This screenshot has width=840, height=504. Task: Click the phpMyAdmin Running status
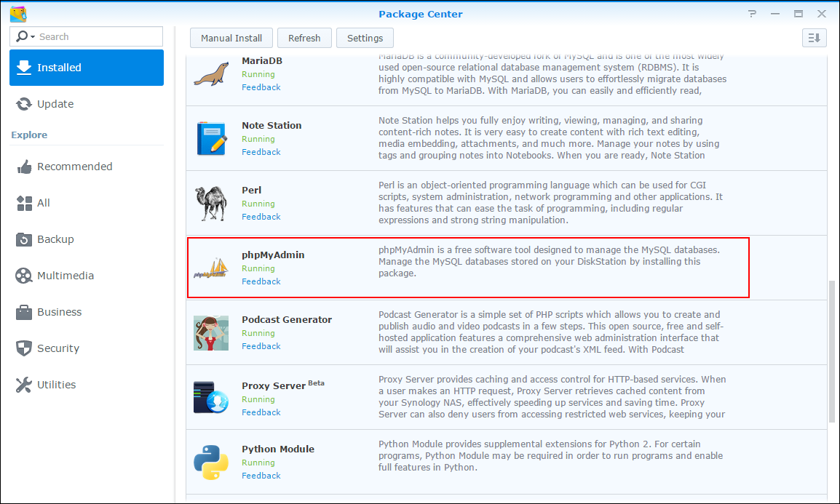258,268
